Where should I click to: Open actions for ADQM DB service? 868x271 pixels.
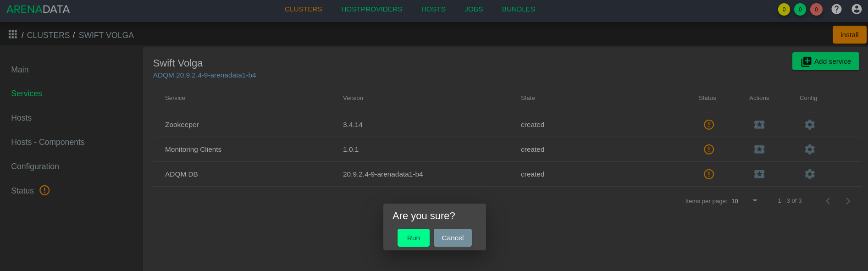click(759, 174)
